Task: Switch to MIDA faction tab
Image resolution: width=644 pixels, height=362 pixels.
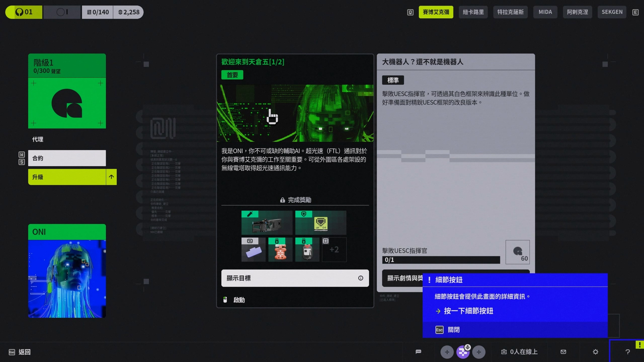Action: pos(545,12)
